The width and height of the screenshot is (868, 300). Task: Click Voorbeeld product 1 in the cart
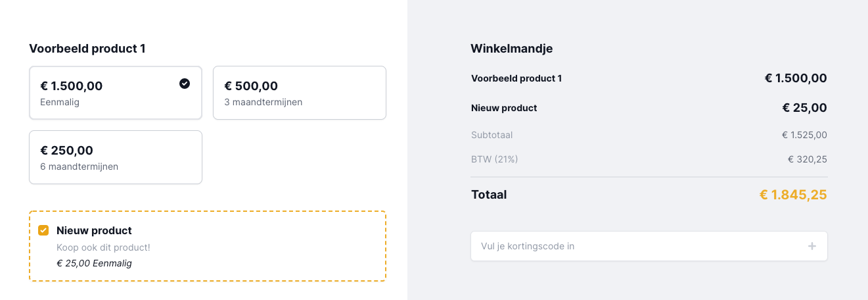[516, 78]
